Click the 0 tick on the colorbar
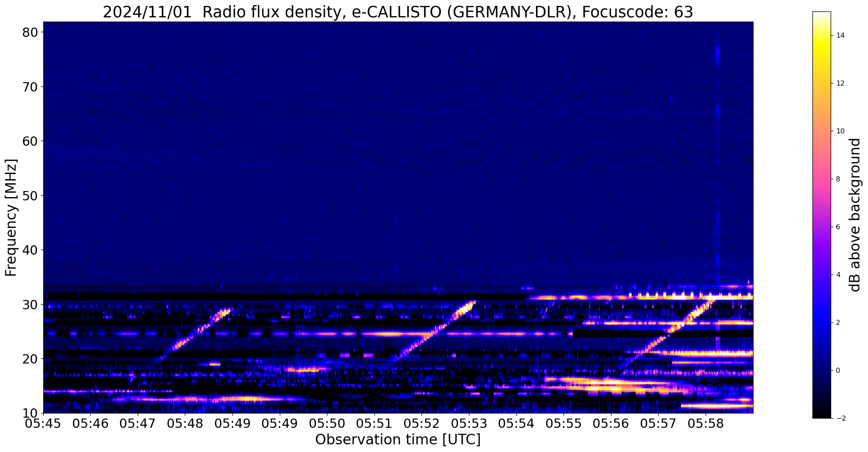 pos(838,371)
